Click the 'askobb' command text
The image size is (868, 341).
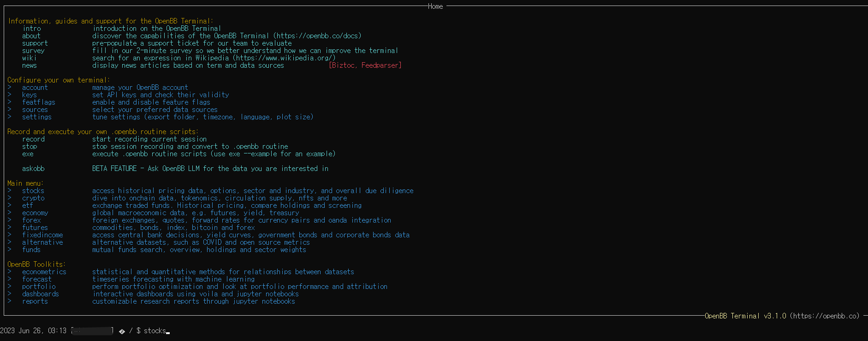click(x=33, y=169)
